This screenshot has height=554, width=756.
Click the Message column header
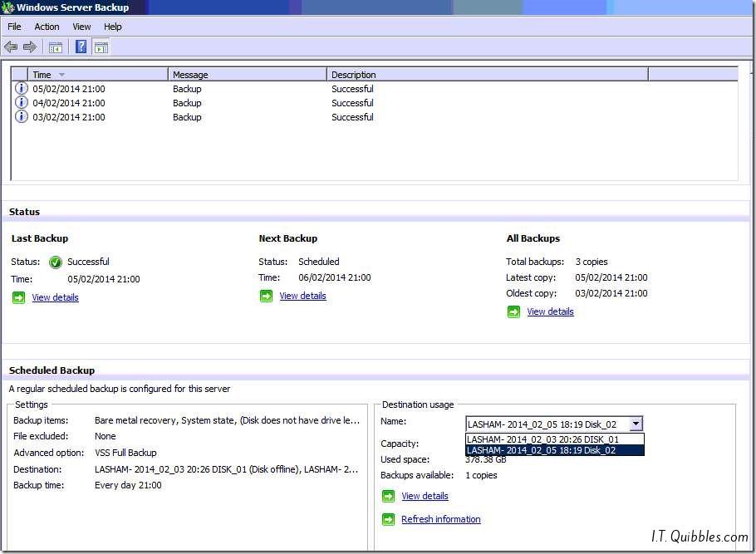248,75
